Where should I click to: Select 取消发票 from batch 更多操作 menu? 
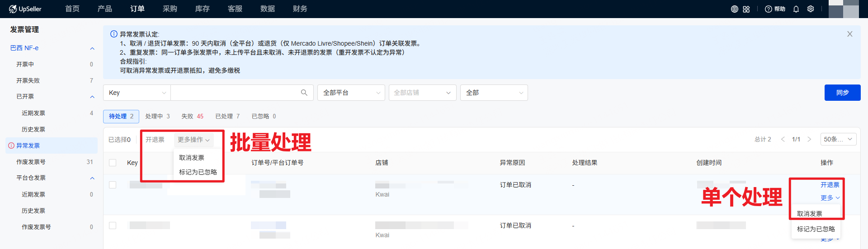192,158
